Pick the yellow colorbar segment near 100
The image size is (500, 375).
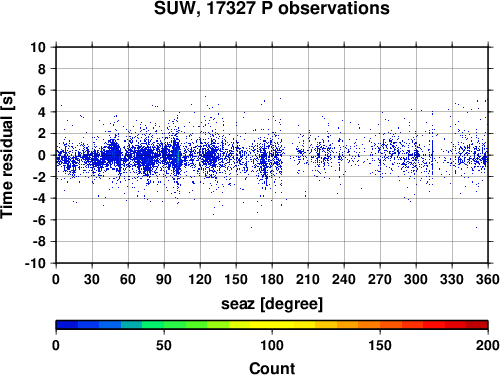[272, 325]
